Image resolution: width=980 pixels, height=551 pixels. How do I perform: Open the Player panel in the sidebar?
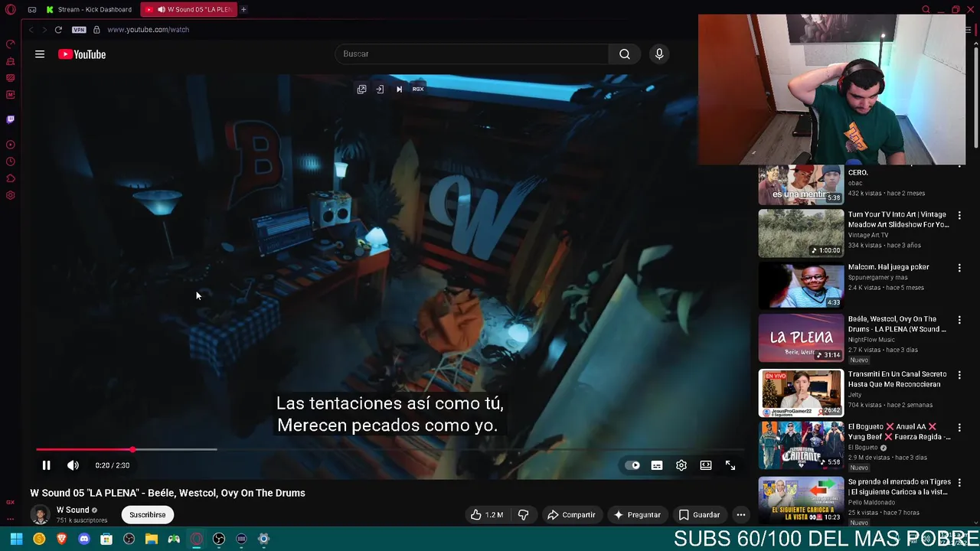click(x=11, y=145)
